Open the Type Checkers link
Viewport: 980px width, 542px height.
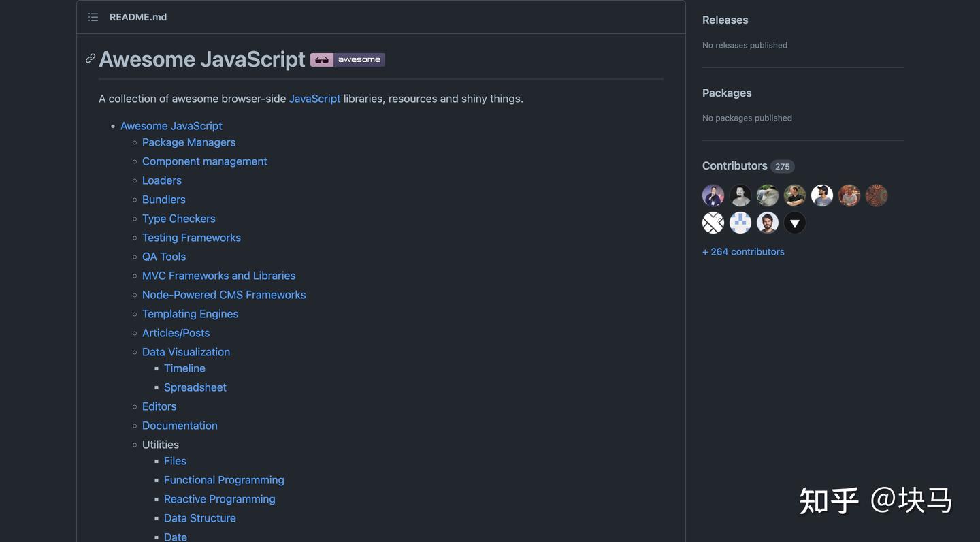[179, 219]
